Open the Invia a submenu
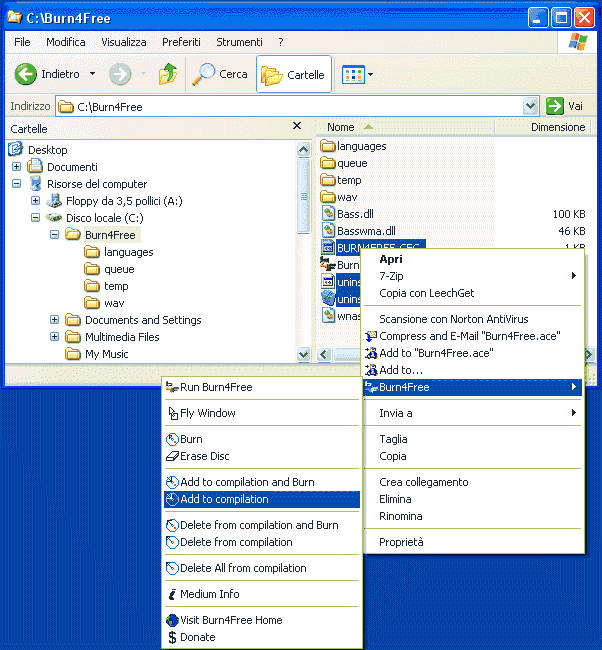This screenshot has width=602, height=650. [473, 413]
